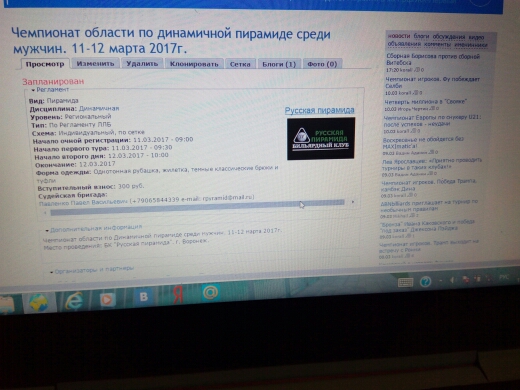This screenshot has width=520, height=390.
Task: Collapse the Дополнительная информация section
Action: [94, 228]
